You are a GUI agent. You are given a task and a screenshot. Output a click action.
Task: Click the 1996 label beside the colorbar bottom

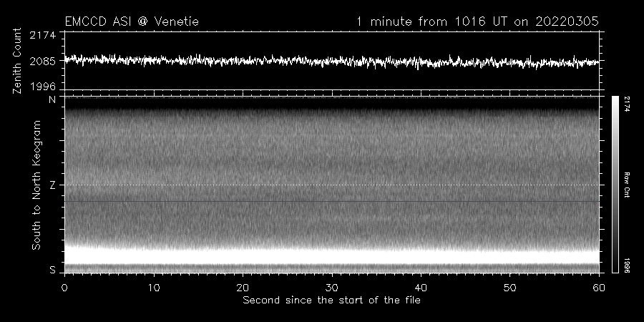626,265
